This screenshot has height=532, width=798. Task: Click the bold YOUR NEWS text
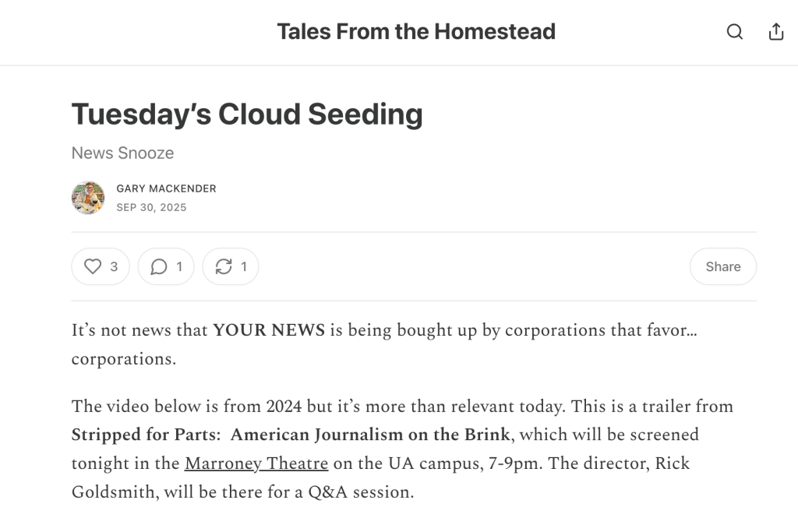(269, 329)
